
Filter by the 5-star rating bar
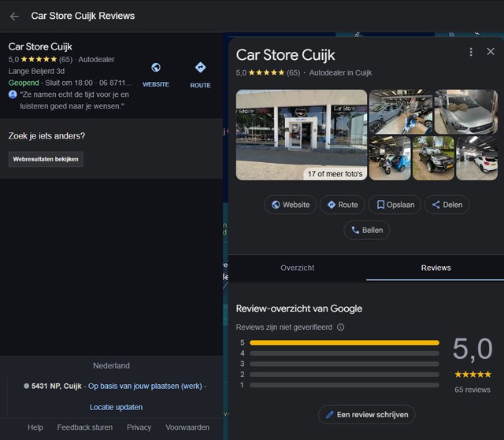point(344,342)
